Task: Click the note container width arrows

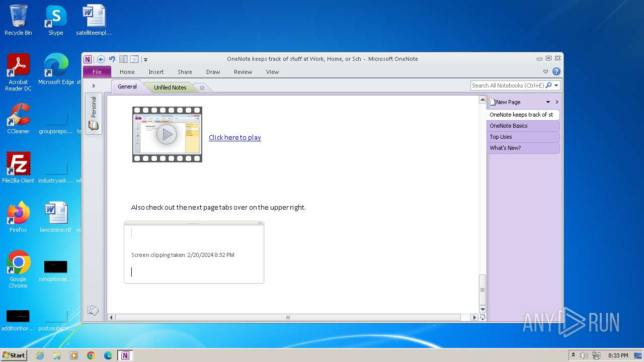Action: 260,223
